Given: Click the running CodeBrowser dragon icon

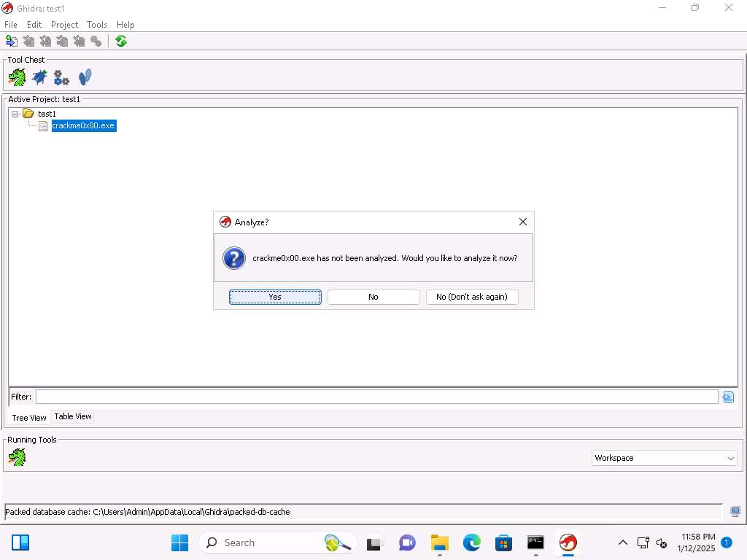Looking at the screenshot, I should tap(17, 457).
